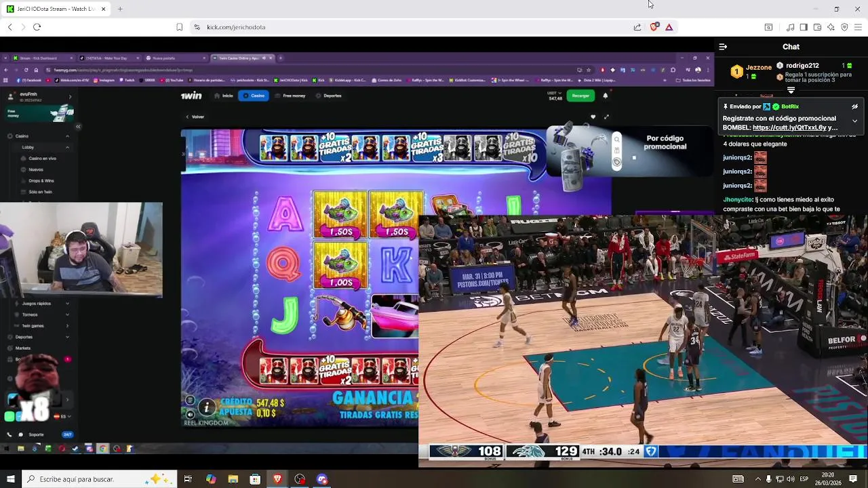Screen dimensions: 868x488
Task: Collapse the Casino sidebar section
Action: (x=67, y=136)
